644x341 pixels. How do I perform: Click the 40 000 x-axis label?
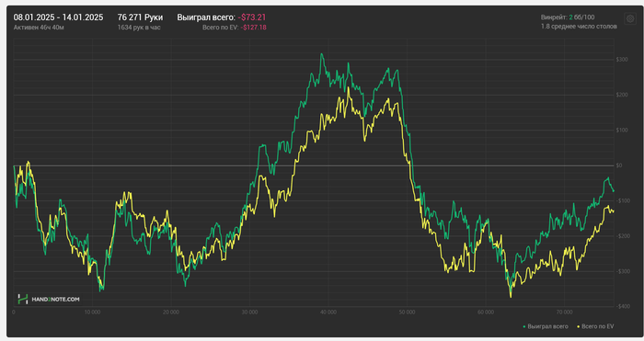pyautogui.click(x=328, y=313)
